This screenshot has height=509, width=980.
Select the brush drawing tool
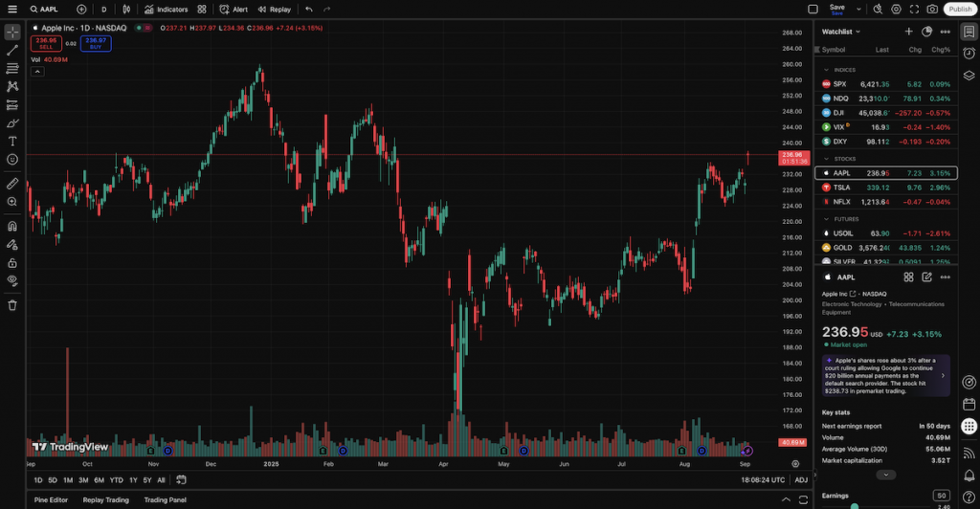click(11, 123)
